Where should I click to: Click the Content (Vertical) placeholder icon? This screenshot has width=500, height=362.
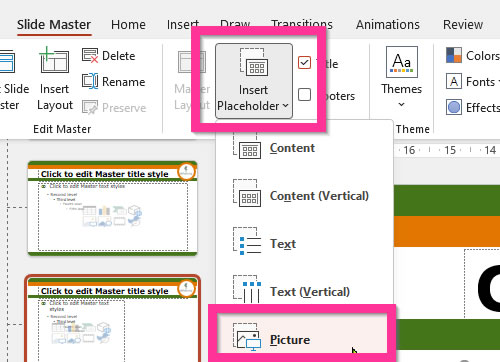tap(247, 193)
